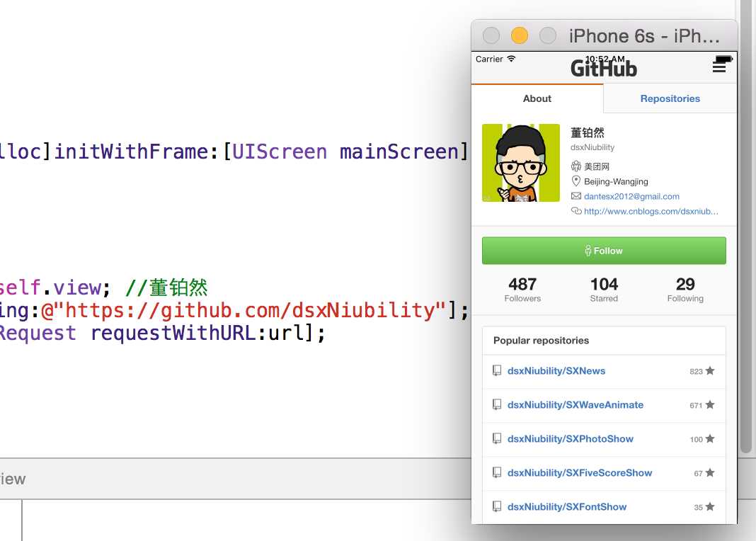Switch to the Repositories tab

click(670, 98)
